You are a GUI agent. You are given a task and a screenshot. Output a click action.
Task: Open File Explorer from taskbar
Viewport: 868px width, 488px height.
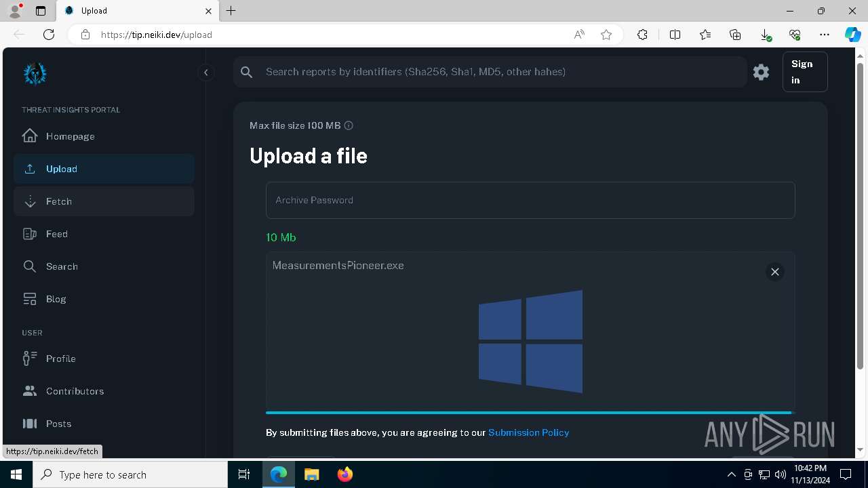tap(312, 474)
